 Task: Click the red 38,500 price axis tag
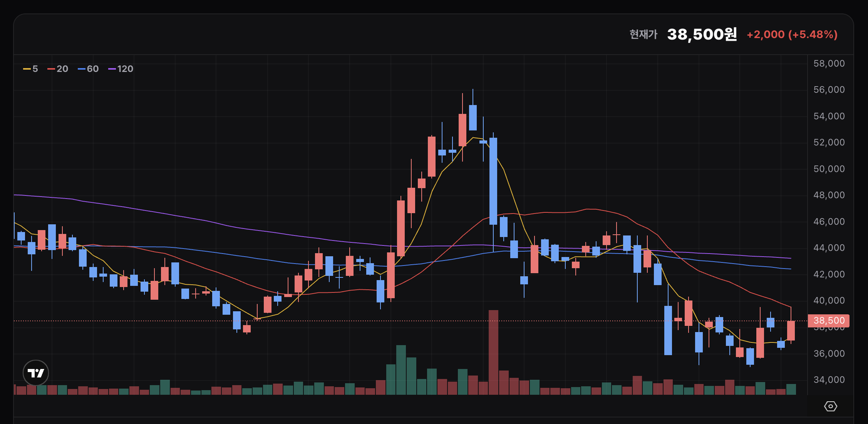tap(828, 321)
